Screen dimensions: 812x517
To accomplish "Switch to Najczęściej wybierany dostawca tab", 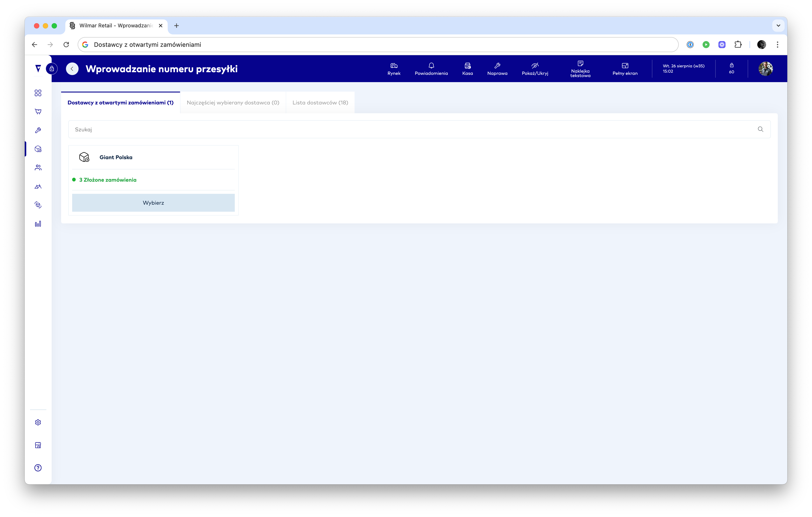I will (x=233, y=103).
